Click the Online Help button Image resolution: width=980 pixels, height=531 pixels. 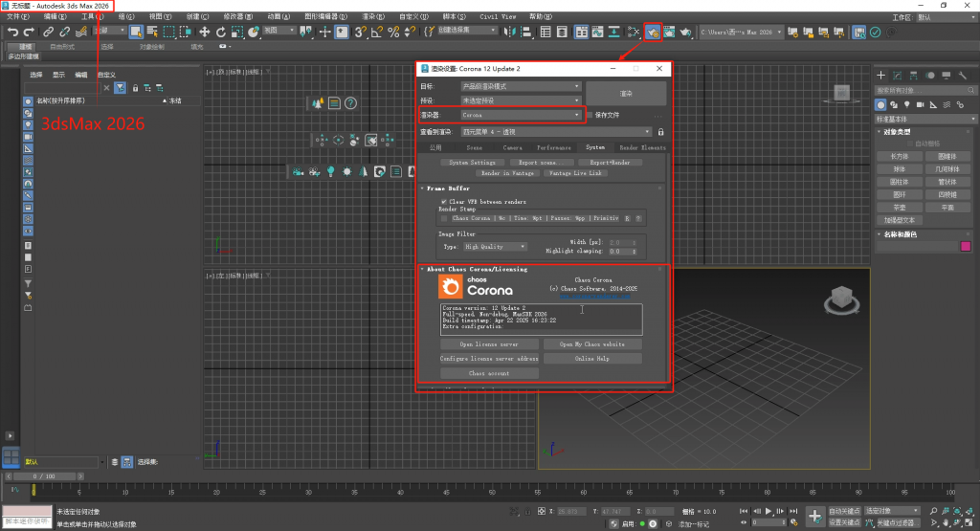591,359
